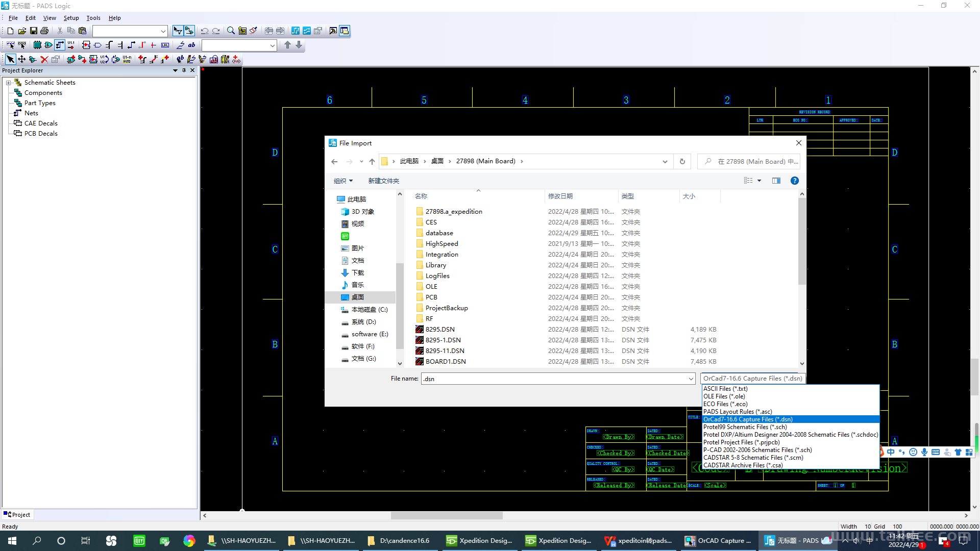Open the view options dropdown arrow
Image resolution: width=980 pixels, height=551 pixels.
(x=759, y=181)
